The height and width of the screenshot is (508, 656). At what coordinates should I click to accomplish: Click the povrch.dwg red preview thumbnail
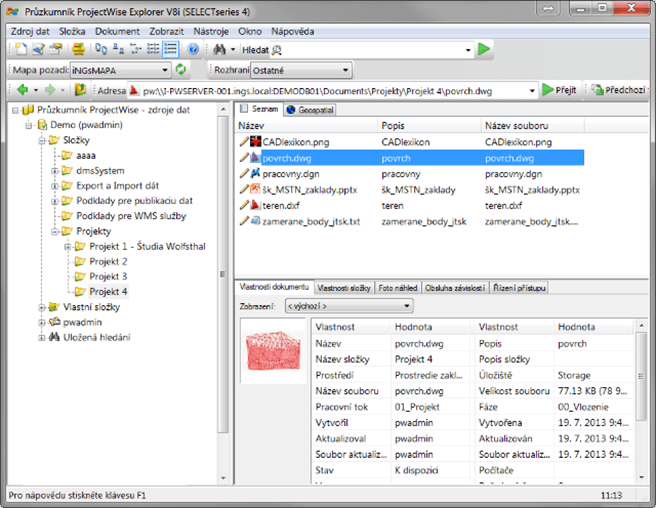coord(274,351)
